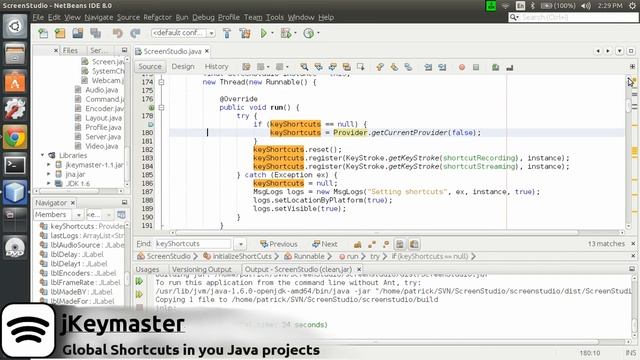Toggle Highlight Results in Find bar

[x=400, y=244]
